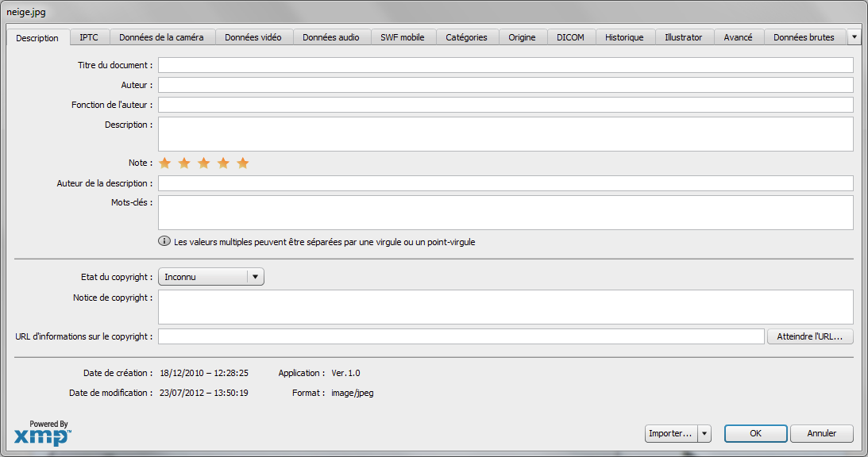Set rating to five stars
This screenshot has height=457, width=868.
(243, 163)
